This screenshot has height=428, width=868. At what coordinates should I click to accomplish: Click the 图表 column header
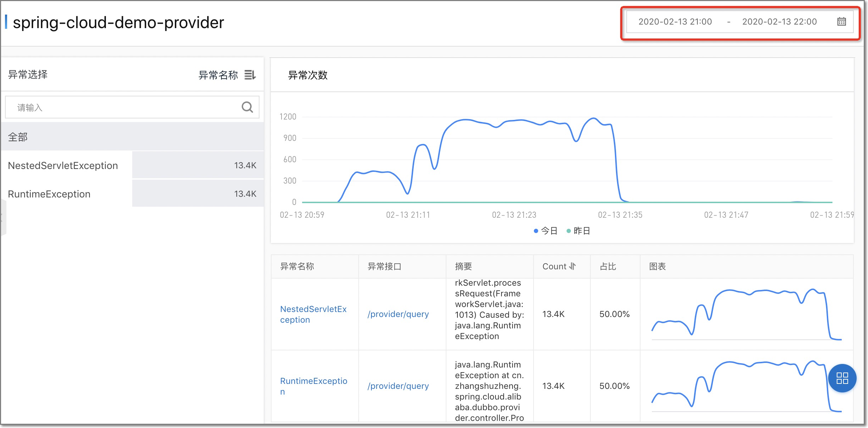pos(657,266)
